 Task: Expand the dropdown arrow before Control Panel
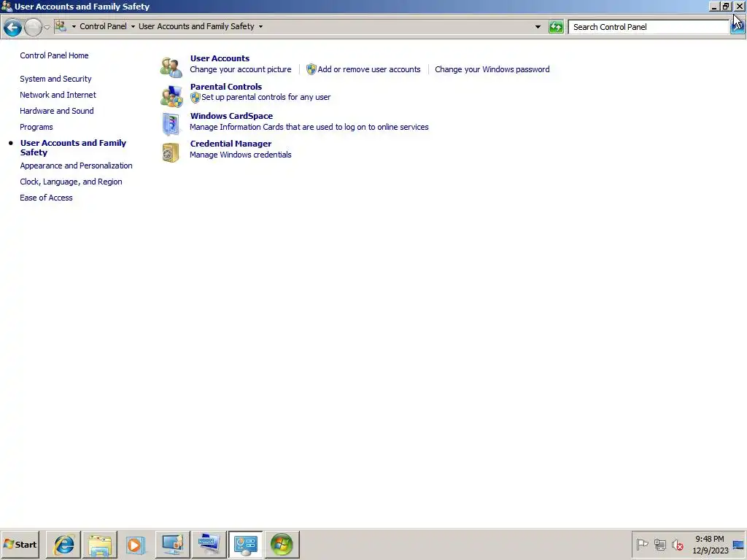74,27
